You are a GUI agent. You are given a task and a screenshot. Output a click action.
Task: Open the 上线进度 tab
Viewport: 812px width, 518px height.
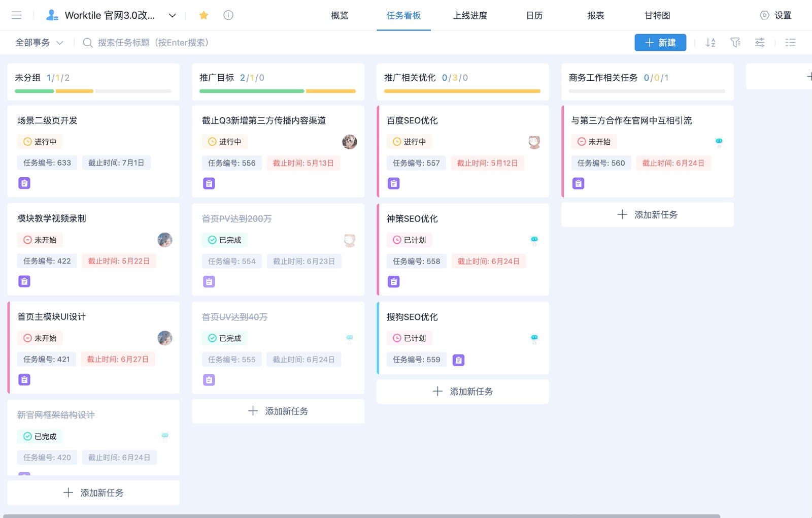click(x=470, y=15)
